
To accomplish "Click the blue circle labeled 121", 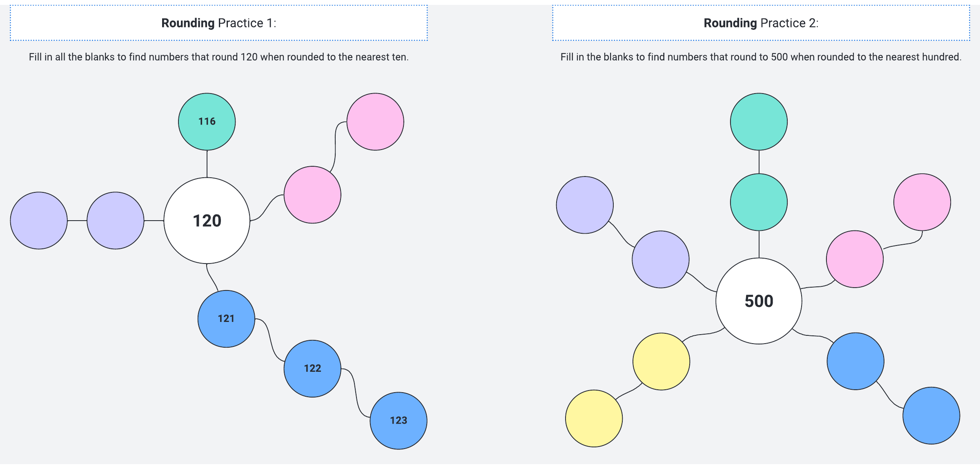I will click(226, 319).
